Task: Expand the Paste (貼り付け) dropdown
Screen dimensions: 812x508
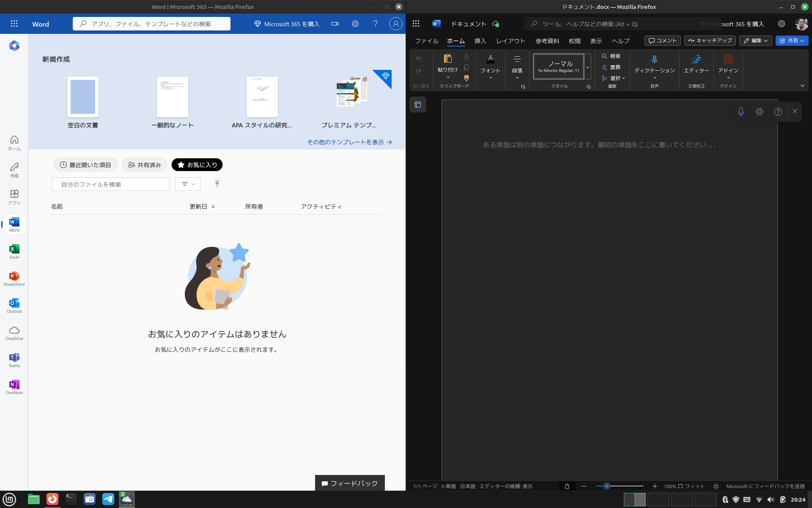Action: [447, 77]
